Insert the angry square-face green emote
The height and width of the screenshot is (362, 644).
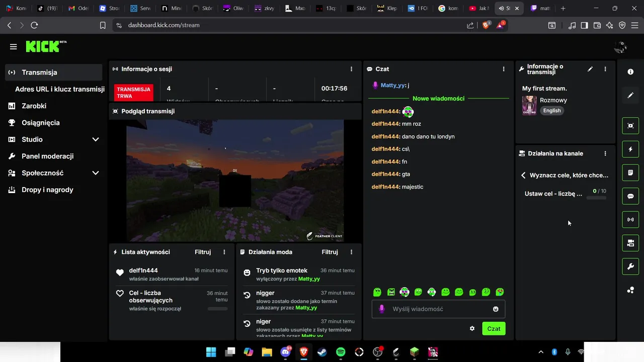coord(391,292)
